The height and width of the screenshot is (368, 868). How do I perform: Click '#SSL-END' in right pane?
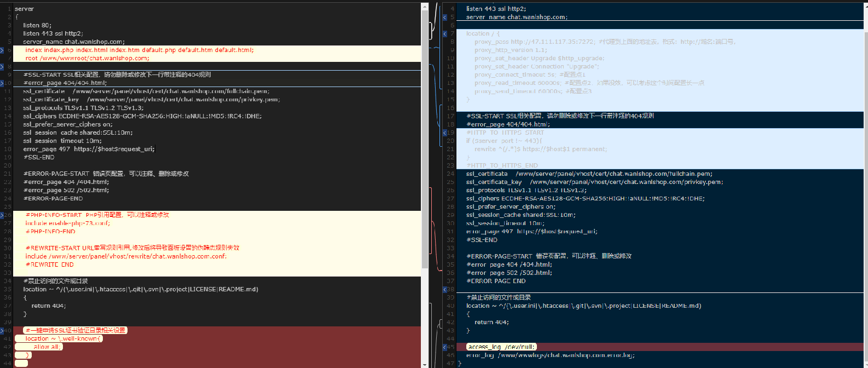482,240
